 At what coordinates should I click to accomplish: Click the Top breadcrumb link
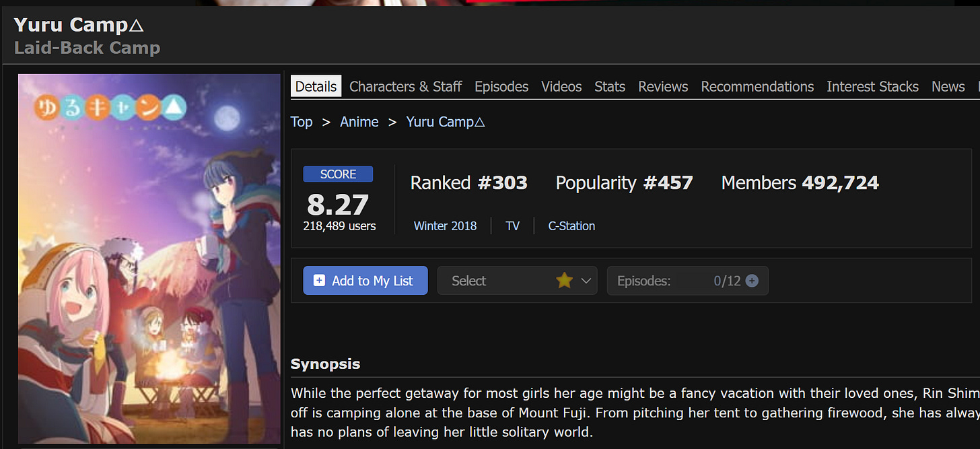(x=302, y=122)
